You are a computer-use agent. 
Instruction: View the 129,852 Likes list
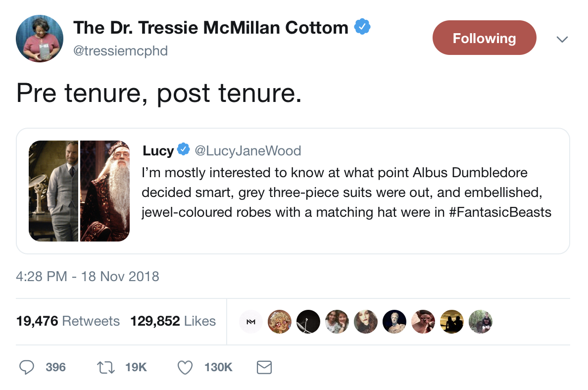173,321
